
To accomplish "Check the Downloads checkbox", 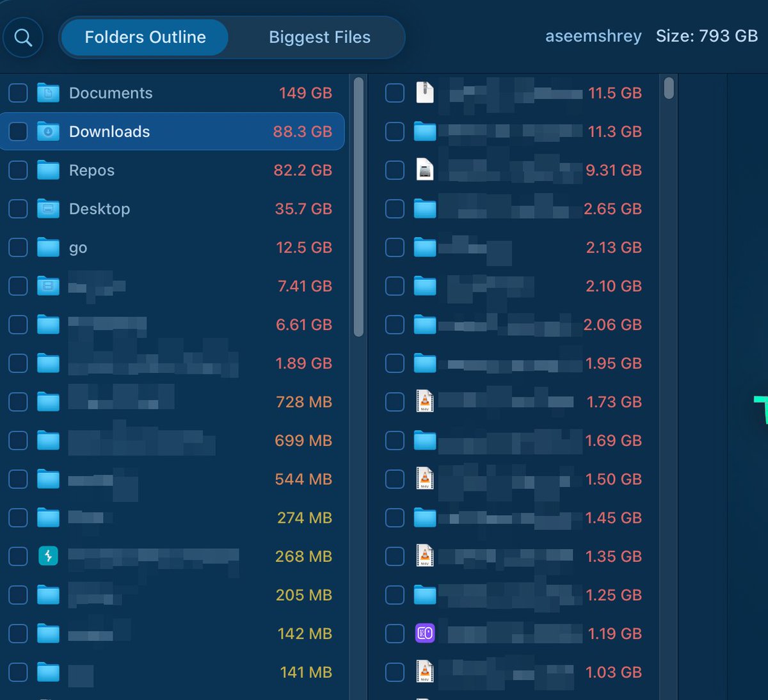I will click(18, 131).
